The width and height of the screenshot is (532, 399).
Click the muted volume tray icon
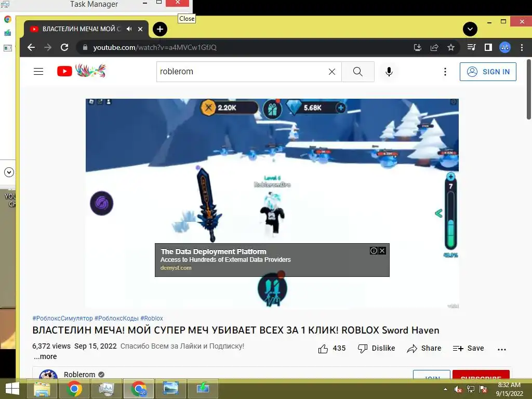click(458, 389)
